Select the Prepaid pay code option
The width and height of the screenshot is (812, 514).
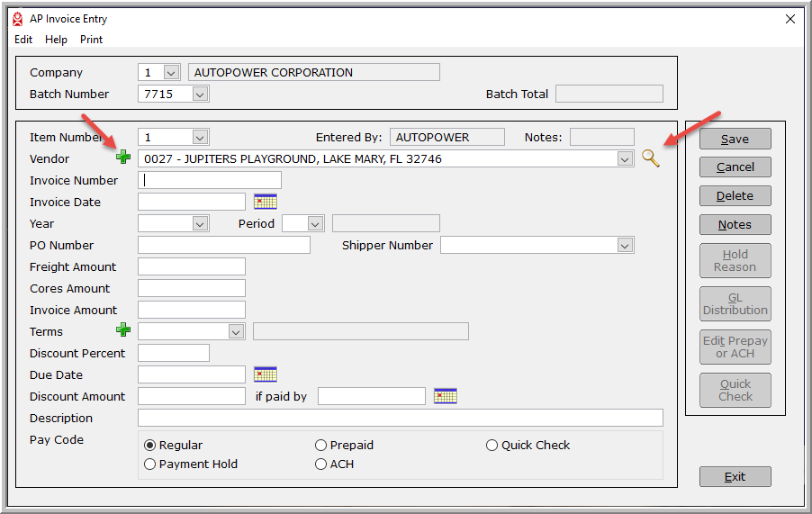coord(321,445)
